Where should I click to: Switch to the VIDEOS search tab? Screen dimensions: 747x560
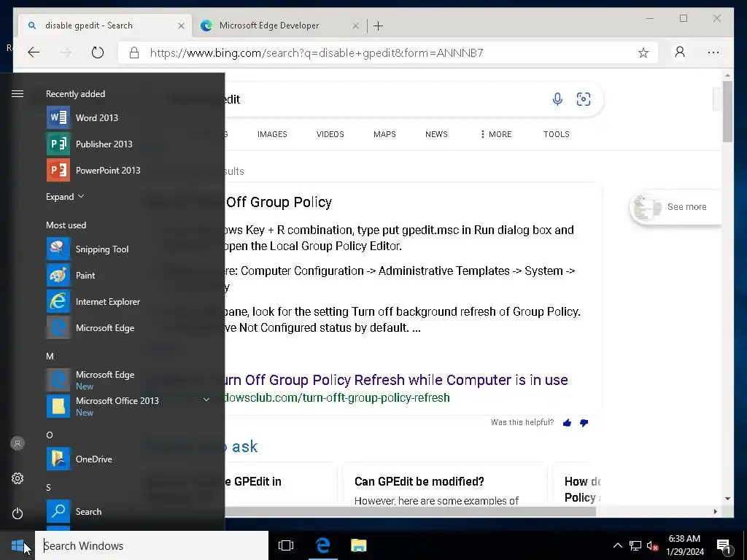click(330, 134)
